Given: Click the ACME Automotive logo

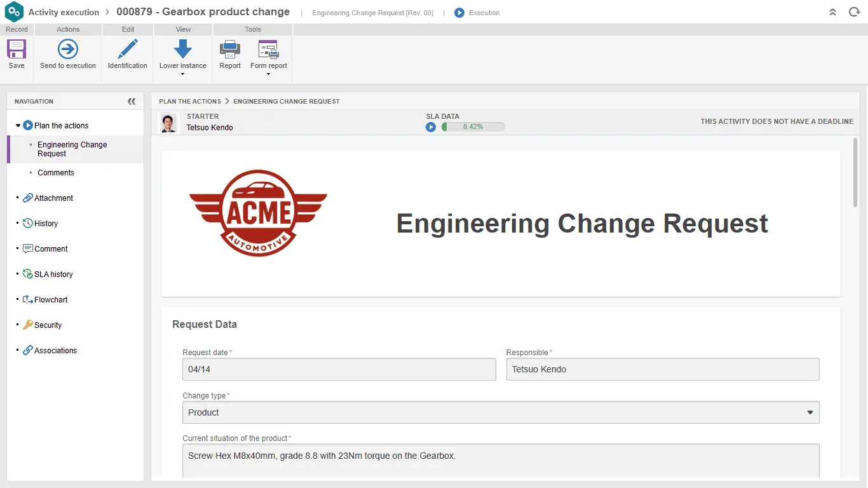Looking at the screenshot, I should pos(259,213).
